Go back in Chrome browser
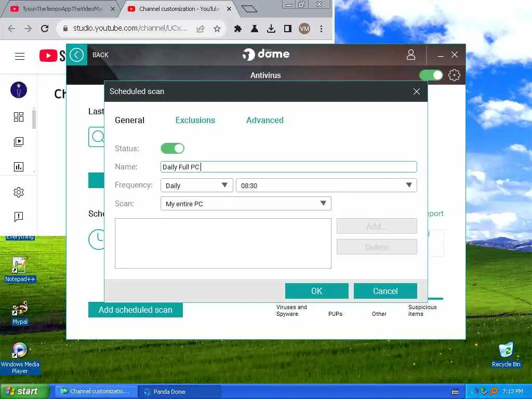532x399 pixels. pos(11,29)
